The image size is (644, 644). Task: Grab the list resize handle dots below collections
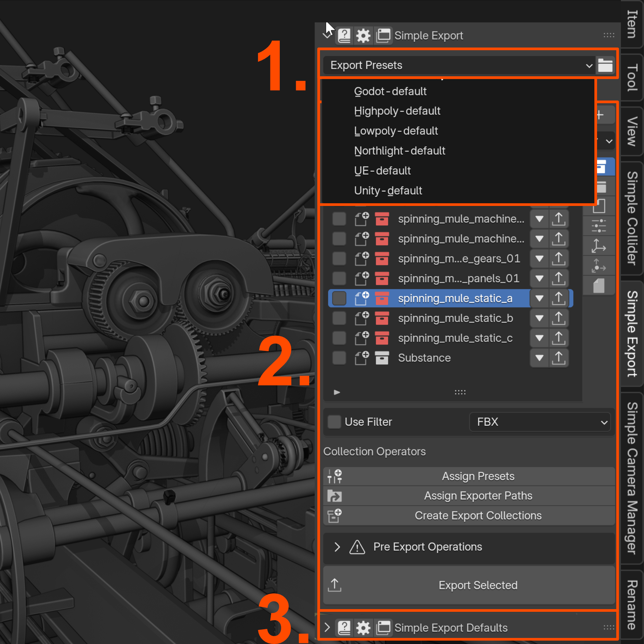tap(460, 392)
